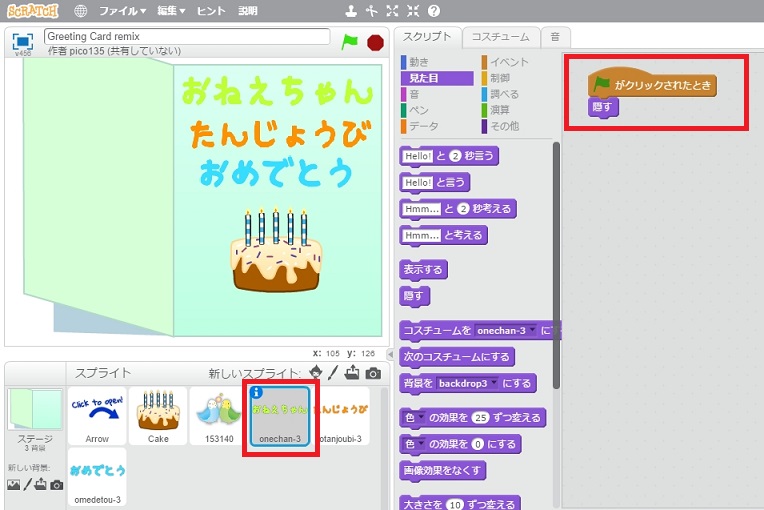Screen dimensions: 764x510
Task: Click the 隠す block in script area
Action: point(603,107)
